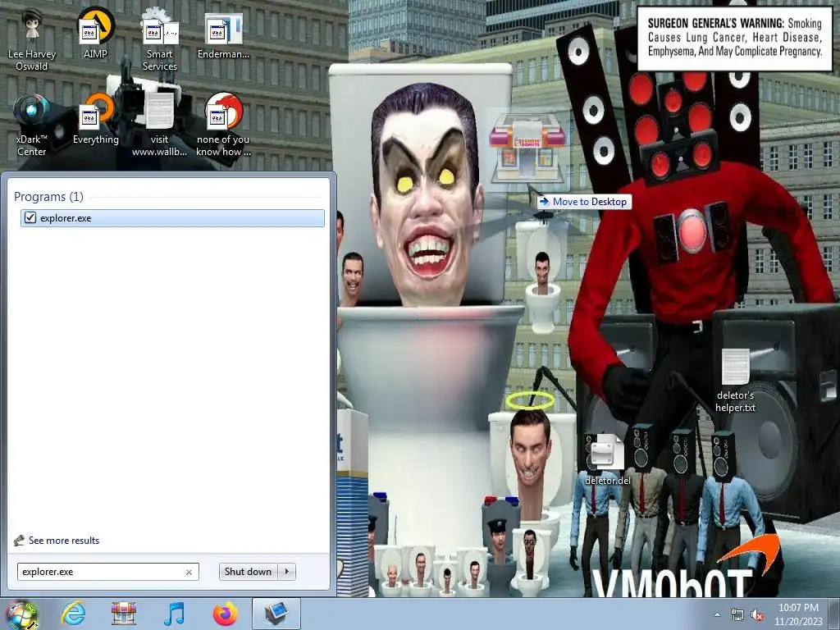The image size is (840, 630).
Task: Show hidden system tray icons
Action: pos(717,614)
